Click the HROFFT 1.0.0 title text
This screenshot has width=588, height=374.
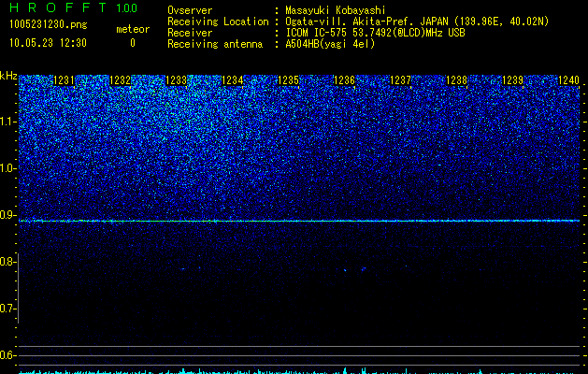point(73,7)
